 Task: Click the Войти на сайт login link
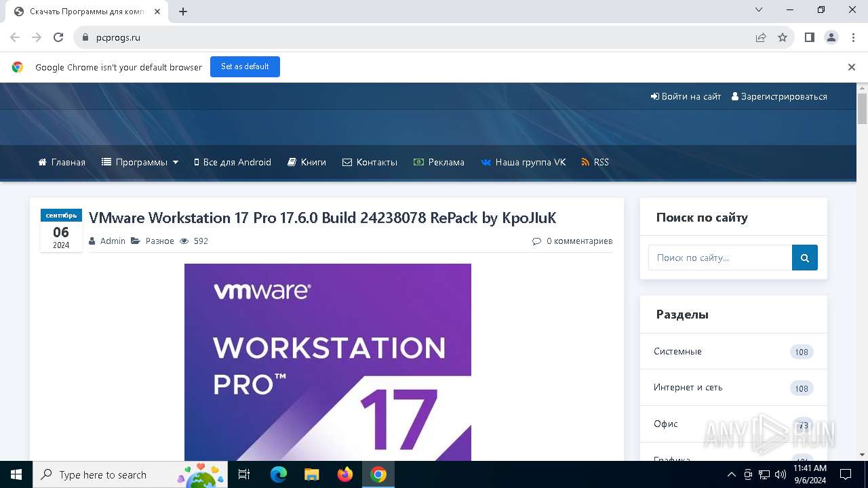[x=686, y=96]
